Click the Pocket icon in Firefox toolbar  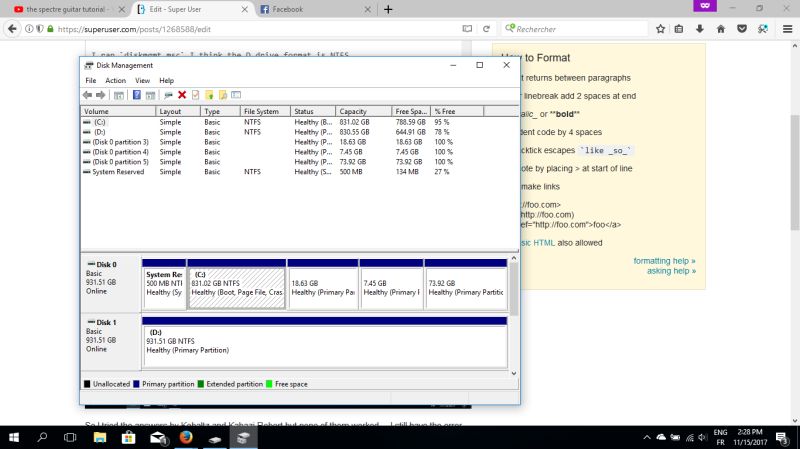742,29
